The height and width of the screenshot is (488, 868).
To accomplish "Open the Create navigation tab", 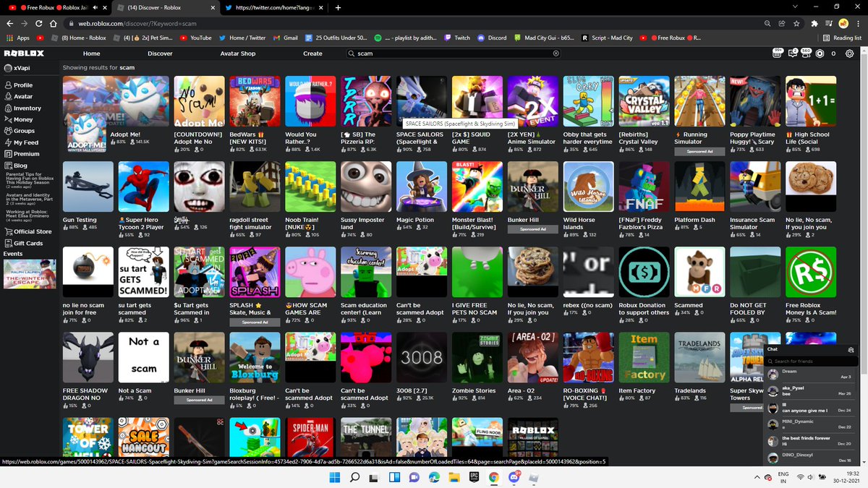I will coord(312,53).
